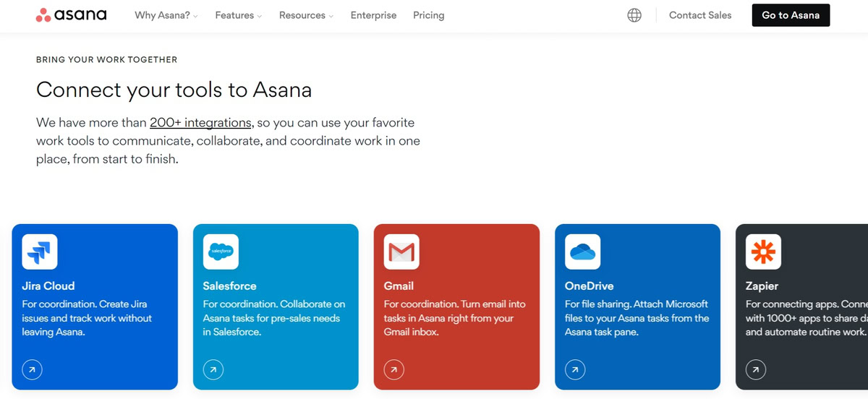Follow the 200+ integrations link

pyautogui.click(x=200, y=122)
